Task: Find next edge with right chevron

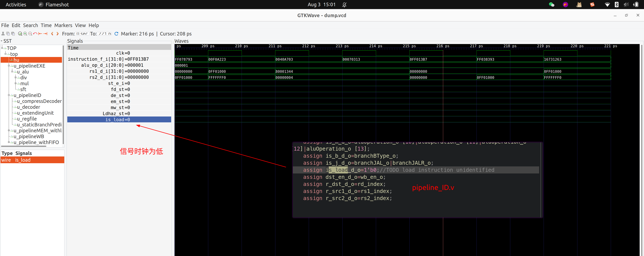Action: coord(58,34)
